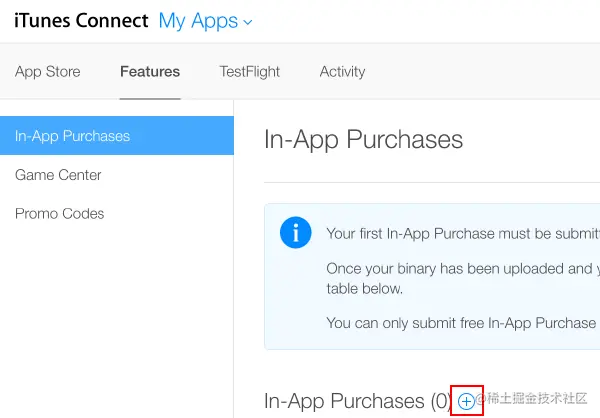Open Promo Codes in the sidebar
600x418 pixels.
[60, 214]
